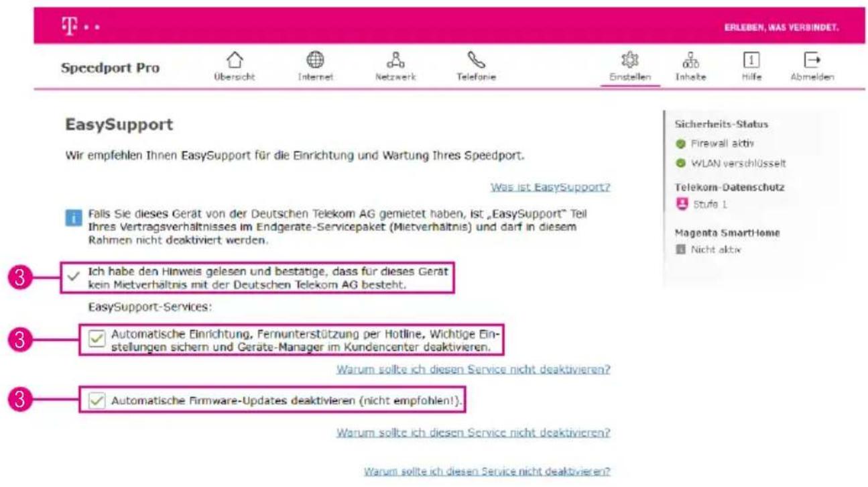This screenshot has width=868, height=487.
Task: Toggle the 'kein Mietverhältnis' confirmation checkmark
Action: coord(72,277)
